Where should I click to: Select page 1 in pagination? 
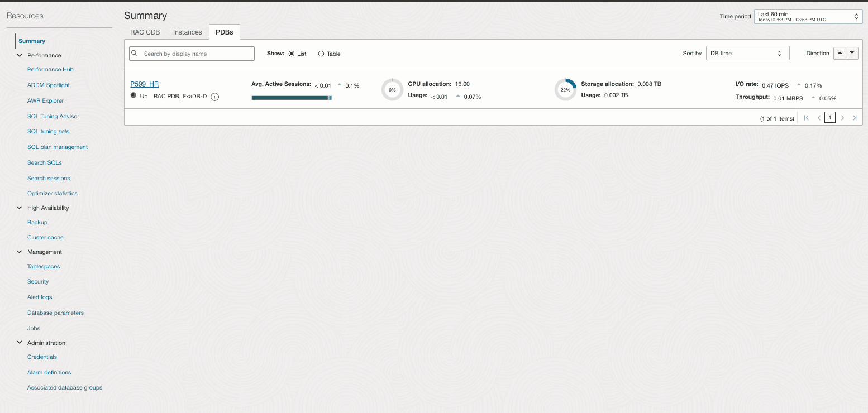[x=830, y=118]
